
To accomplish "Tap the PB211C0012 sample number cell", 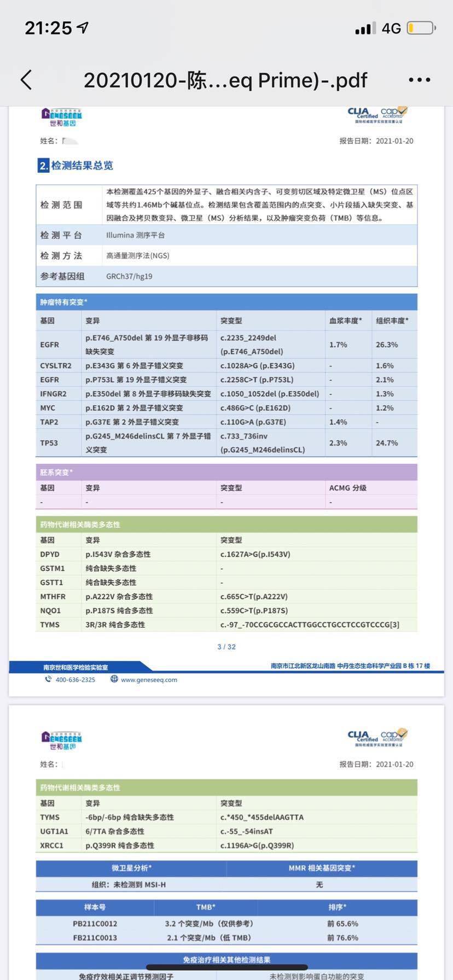I will click(x=95, y=924).
